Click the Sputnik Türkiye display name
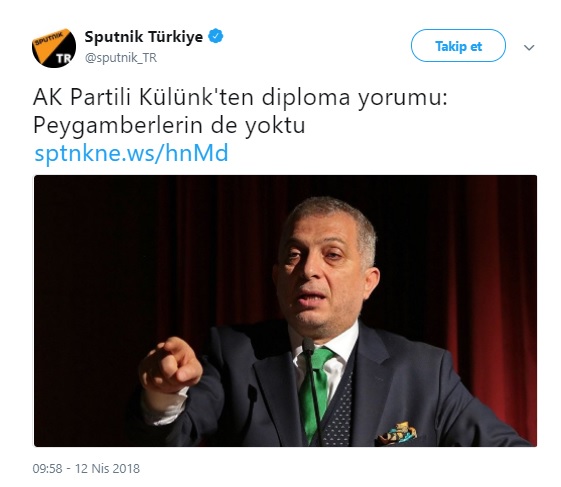Viewport: 561px width, 487px height. tap(143, 36)
